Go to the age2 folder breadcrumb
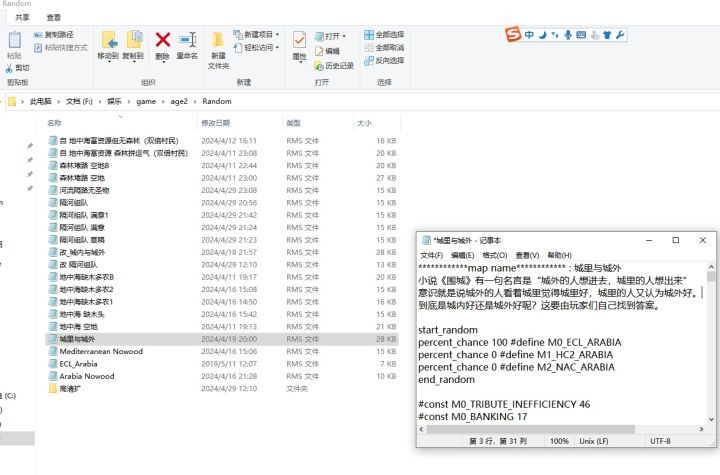This screenshot has height=475, width=720. 179,102
